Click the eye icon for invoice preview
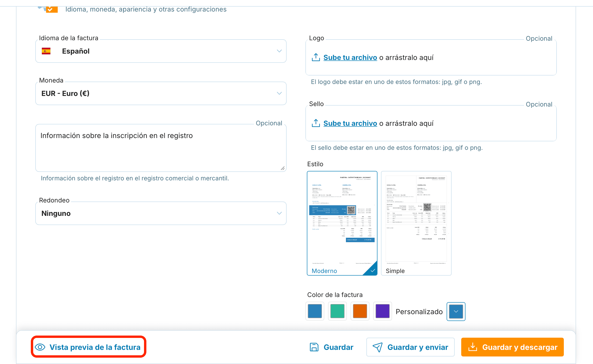The image size is (593, 364). tap(40, 347)
